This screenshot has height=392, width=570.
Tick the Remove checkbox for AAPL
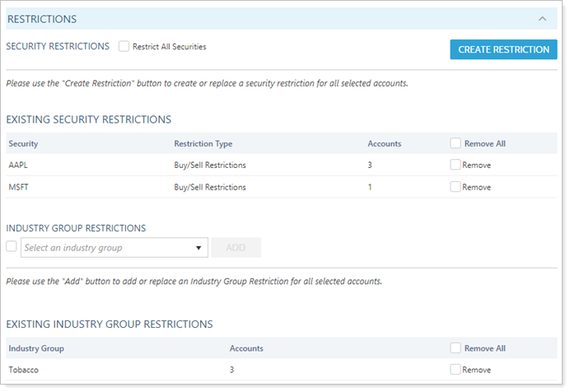click(x=456, y=165)
